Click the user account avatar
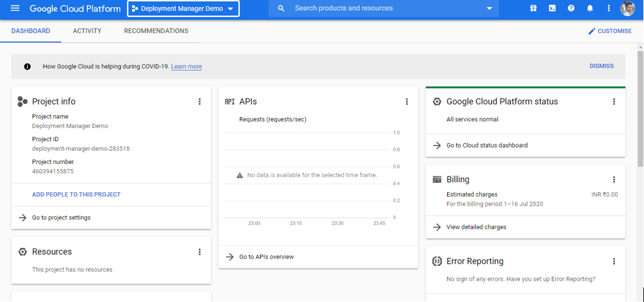 click(x=628, y=8)
